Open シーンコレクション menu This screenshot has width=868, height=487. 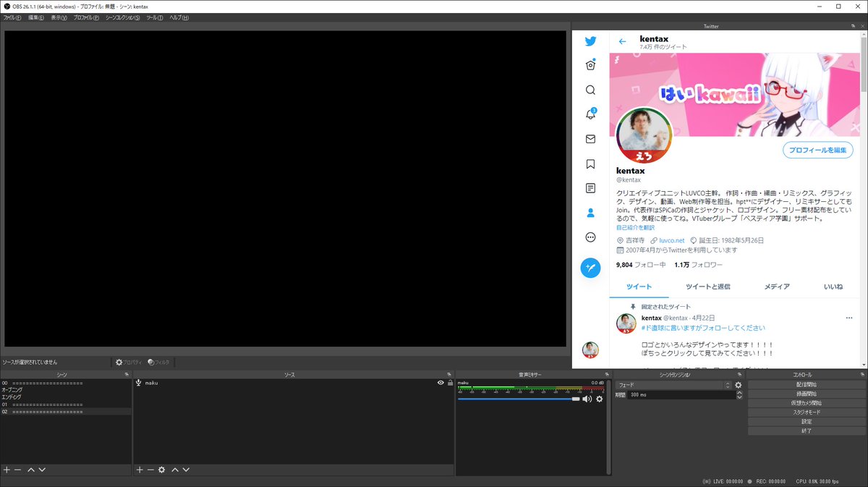tap(123, 17)
